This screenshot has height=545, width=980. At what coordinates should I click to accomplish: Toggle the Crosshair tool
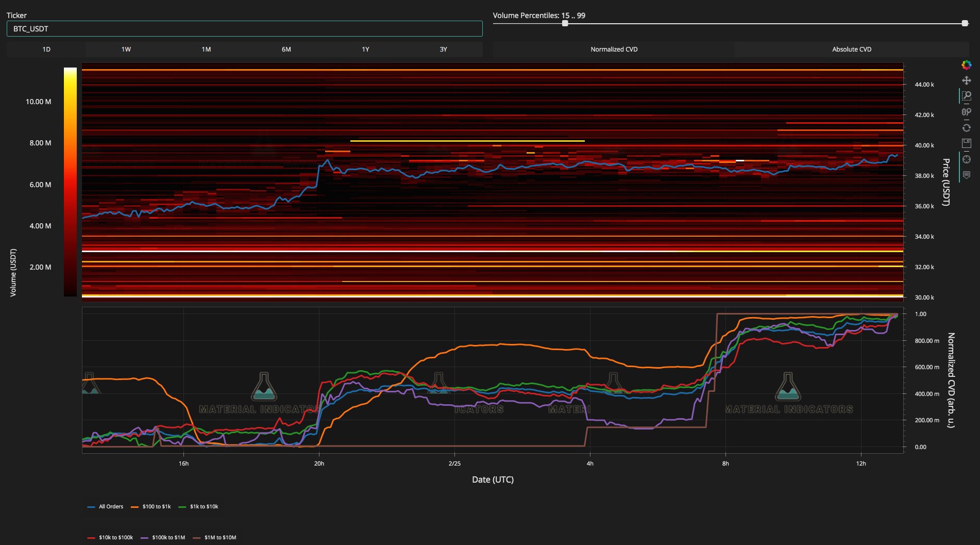pos(966,159)
